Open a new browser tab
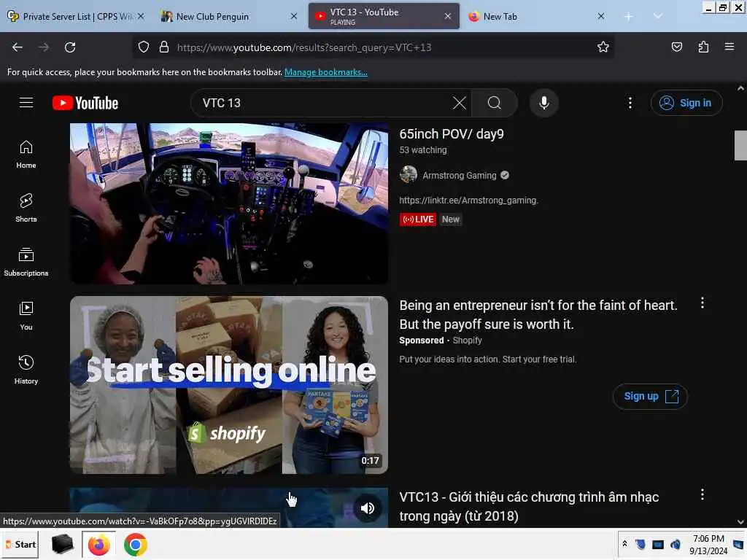The image size is (747, 560). click(x=628, y=17)
